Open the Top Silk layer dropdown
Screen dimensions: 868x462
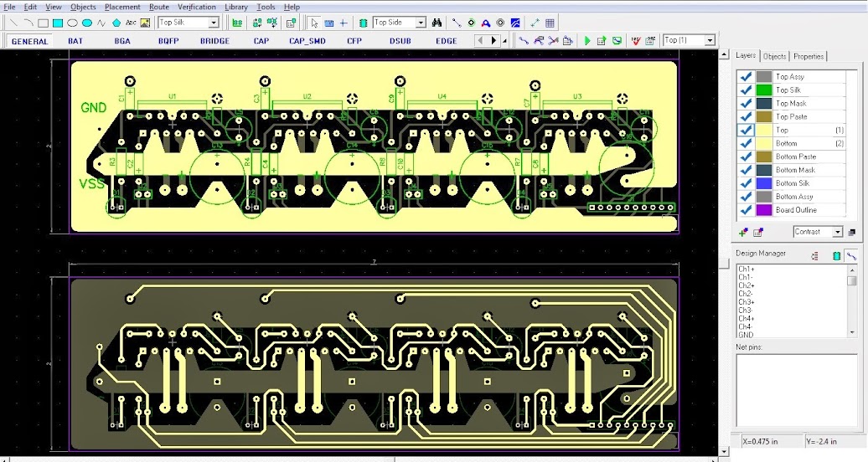click(x=214, y=23)
